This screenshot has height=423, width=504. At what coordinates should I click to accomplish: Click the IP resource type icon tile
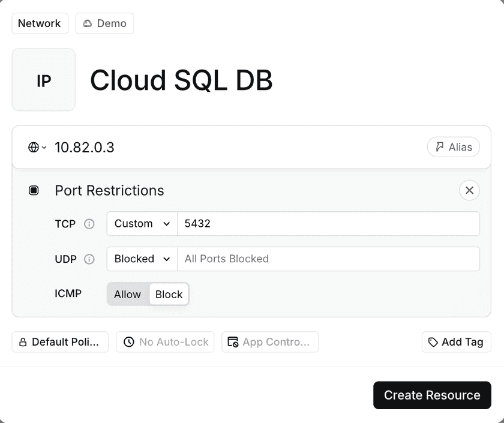[43, 80]
